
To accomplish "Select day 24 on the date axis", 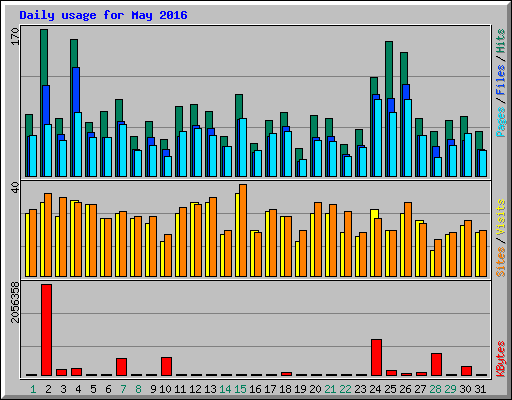I will pos(375,389).
